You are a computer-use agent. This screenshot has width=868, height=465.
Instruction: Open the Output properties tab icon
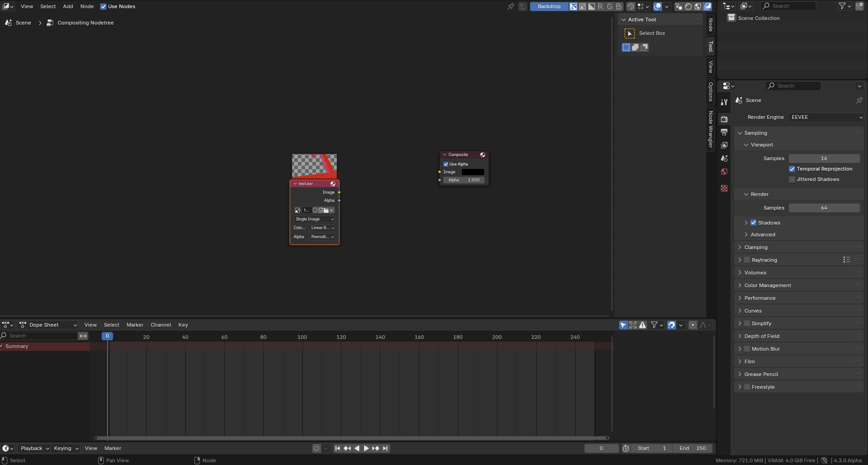724,132
